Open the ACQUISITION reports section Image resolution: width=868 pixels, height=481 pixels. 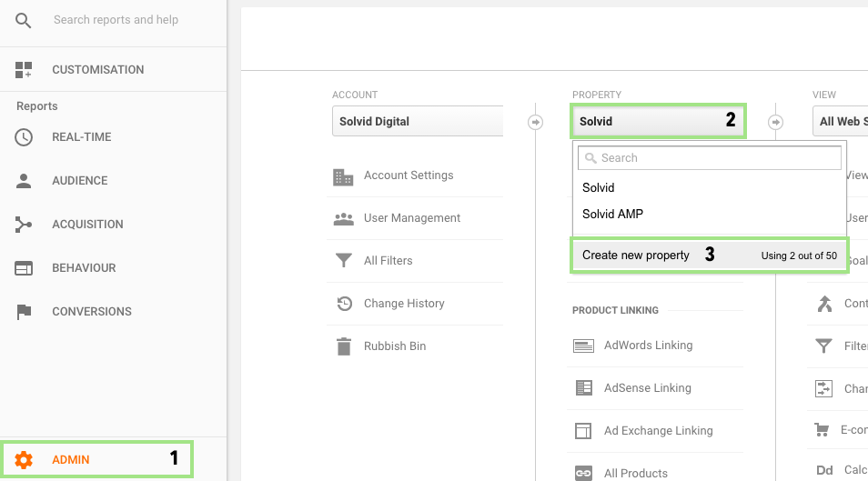coord(87,225)
